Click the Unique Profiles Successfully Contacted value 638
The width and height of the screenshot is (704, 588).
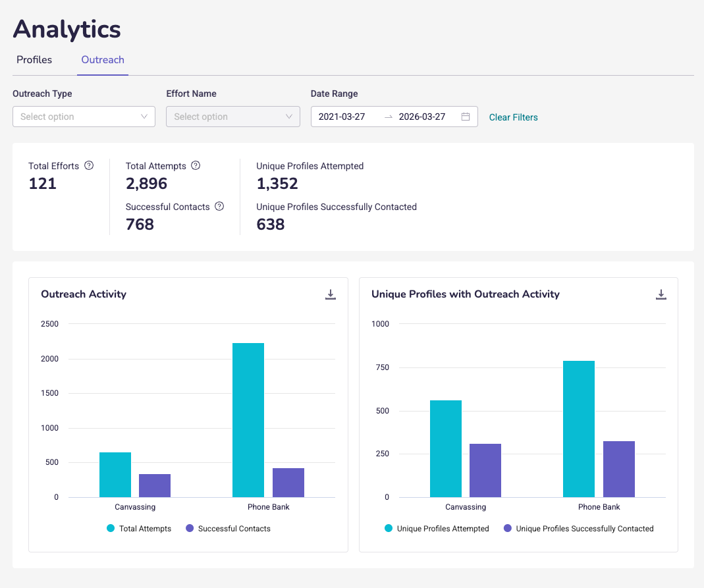pos(270,225)
